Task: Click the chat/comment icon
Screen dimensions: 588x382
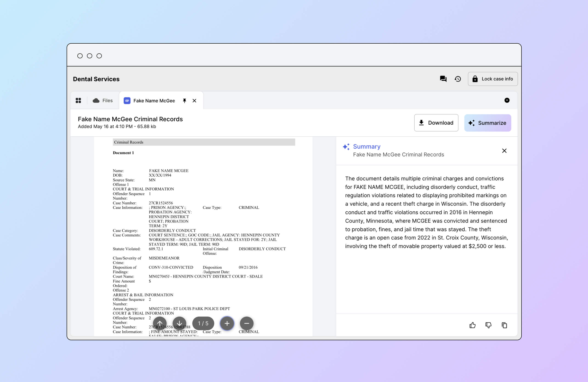Action: (444, 78)
